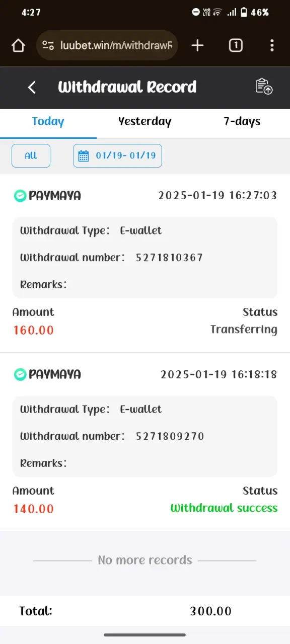Screen dimensions: 290x644
Task: Open the site settings icon in address bar
Action: (48, 46)
